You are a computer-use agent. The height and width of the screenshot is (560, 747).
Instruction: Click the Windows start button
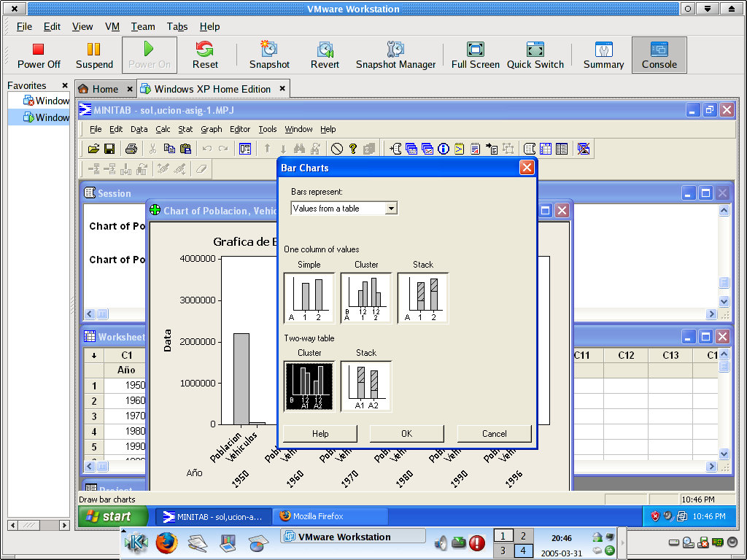click(112, 517)
